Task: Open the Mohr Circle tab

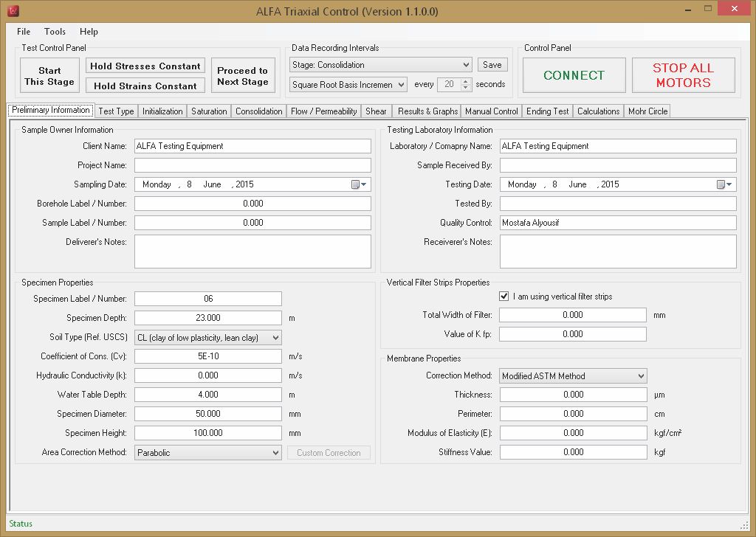Action: (647, 111)
